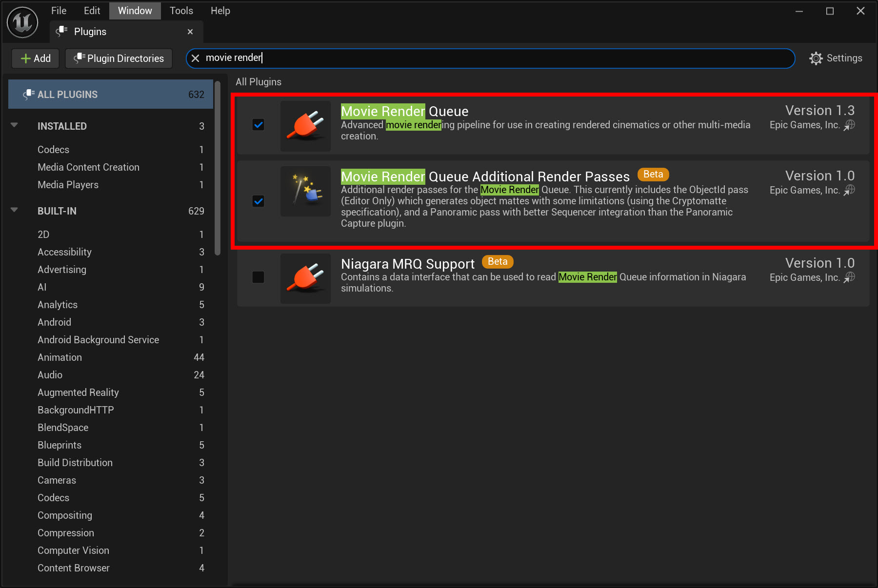Uncheck Movie Render Queue Additional Render Passes
Viewport: 878px width, 588px height.
[259, 201]
